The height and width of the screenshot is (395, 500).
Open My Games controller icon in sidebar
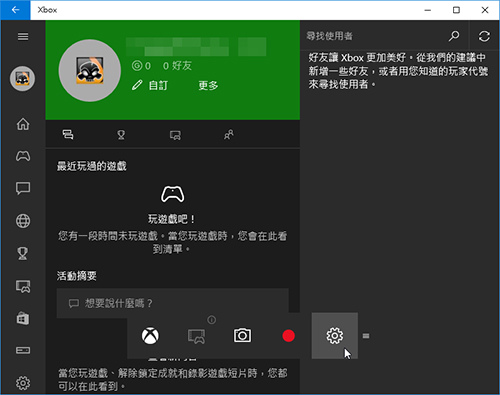[23, 156]
